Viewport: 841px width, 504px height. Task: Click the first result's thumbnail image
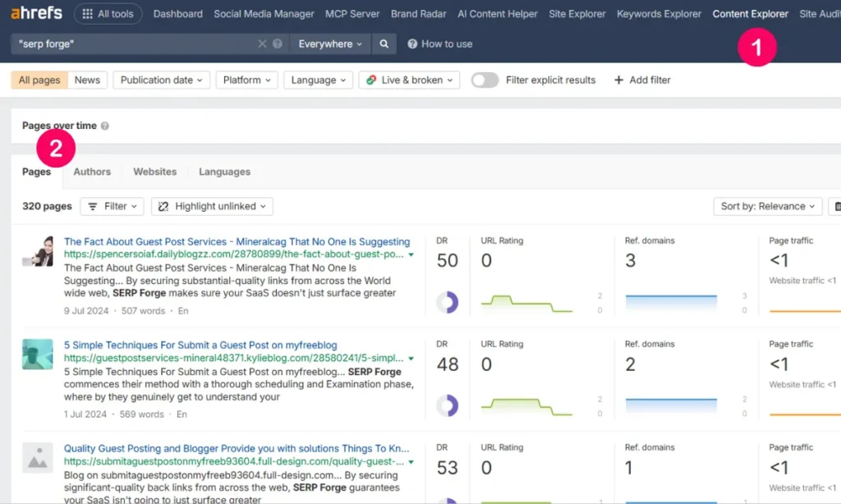38,250
